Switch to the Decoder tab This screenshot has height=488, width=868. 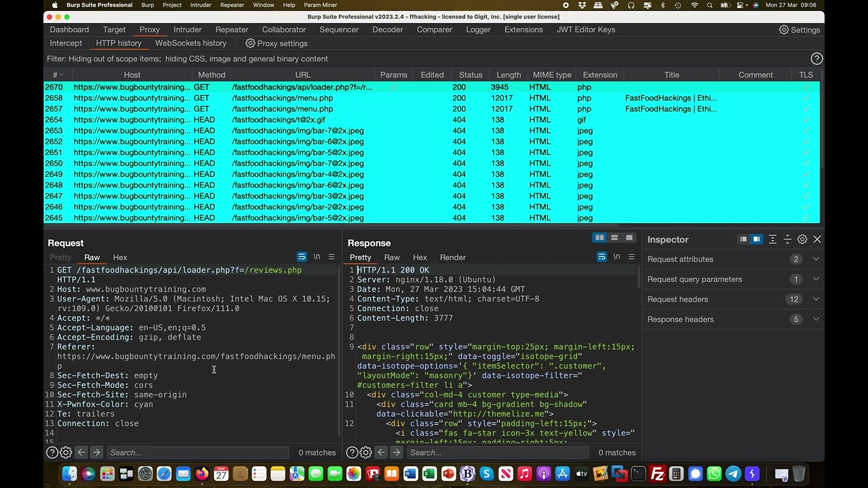[x=388, y=30]
